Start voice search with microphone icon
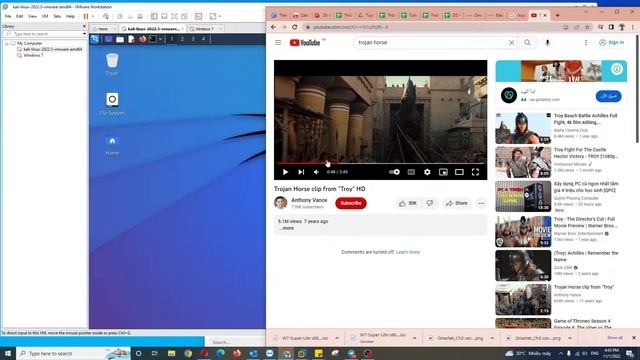 (547, 42)
